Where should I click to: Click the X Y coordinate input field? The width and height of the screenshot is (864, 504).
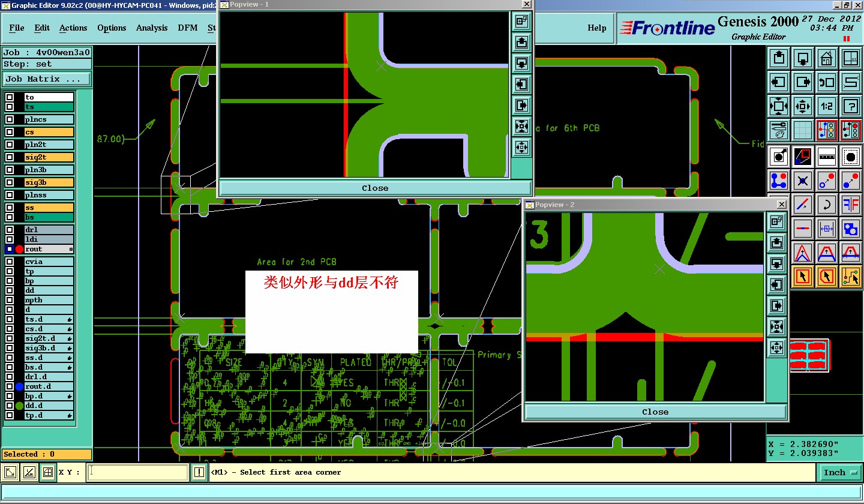click(137, 473)
